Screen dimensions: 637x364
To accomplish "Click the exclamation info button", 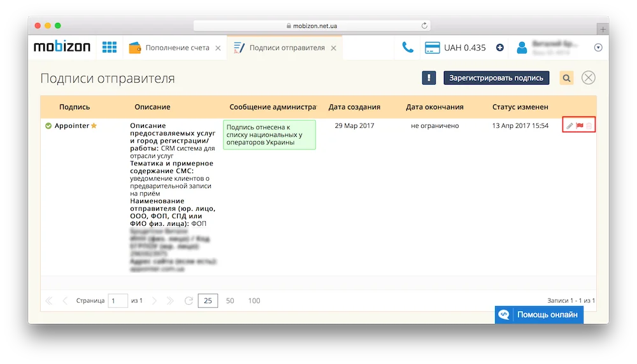I will point(429,78).
